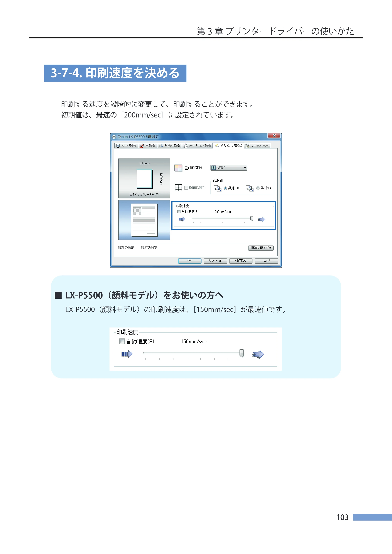This screenshot has height=554, width=392.
Task: Enable the 枠線印刷(F) checkbox
Action: coord(186,188)
